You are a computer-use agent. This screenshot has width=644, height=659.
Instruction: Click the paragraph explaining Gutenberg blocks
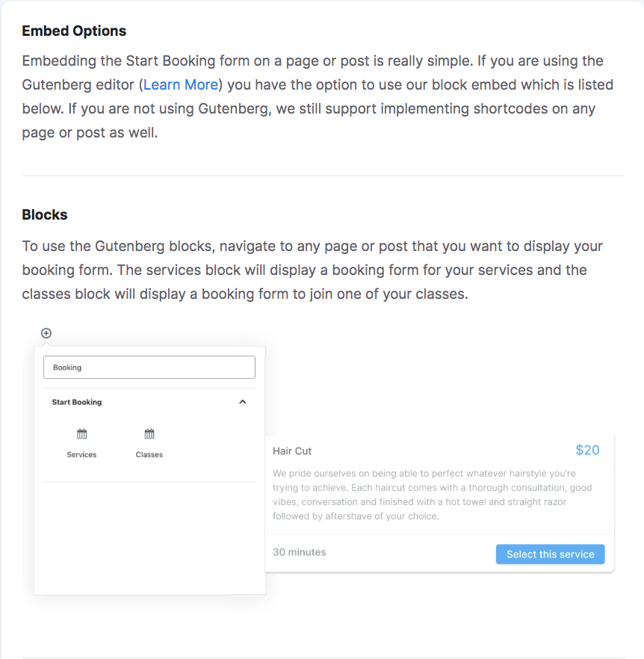pyautogui.click(x=312, y=270)
